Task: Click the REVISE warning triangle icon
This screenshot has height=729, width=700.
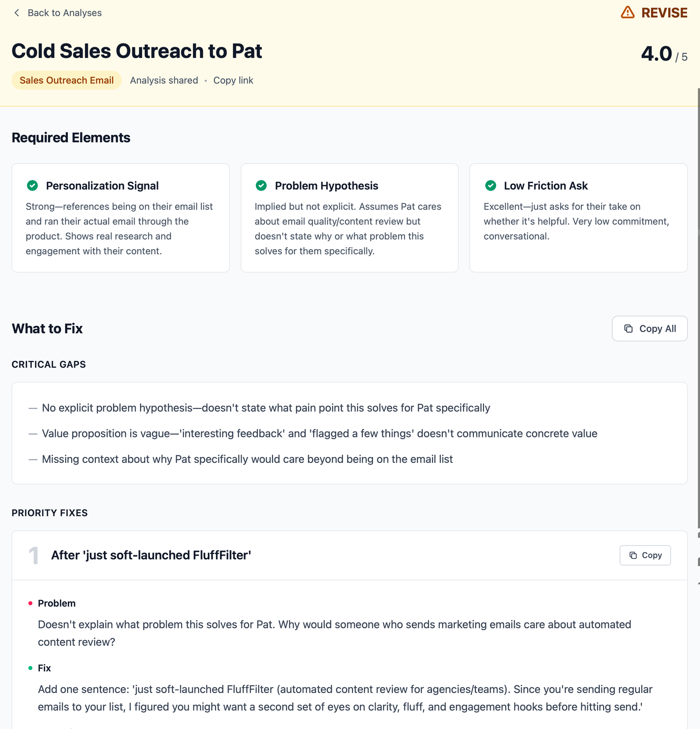Action: (x=627, y=12)
